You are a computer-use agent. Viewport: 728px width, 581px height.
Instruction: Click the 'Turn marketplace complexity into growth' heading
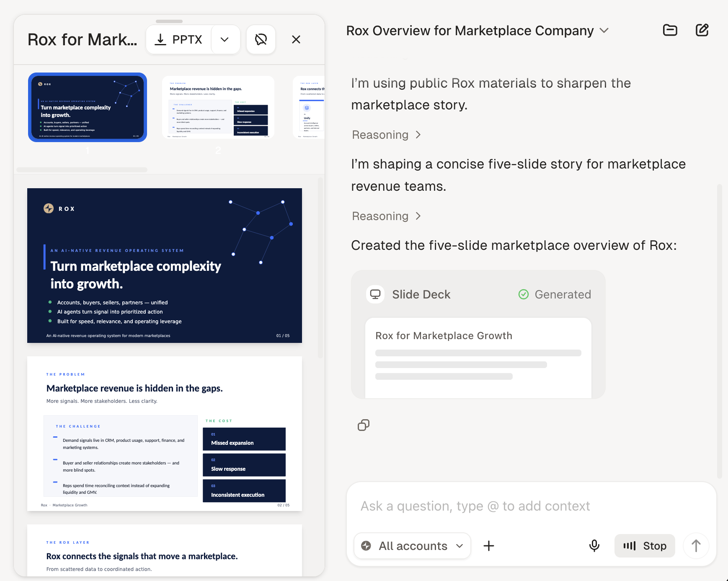[136, 275]
